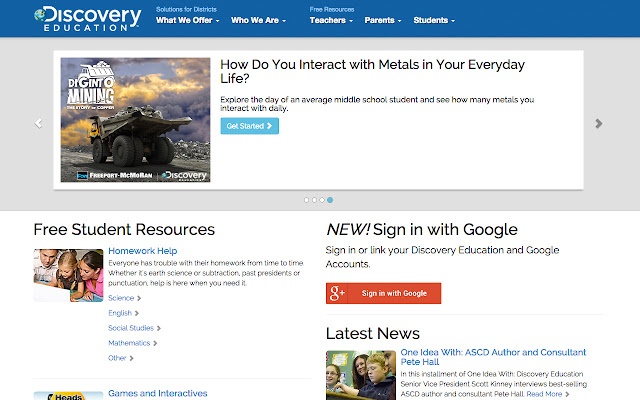Click the Google Plus icon

point(337,293)
